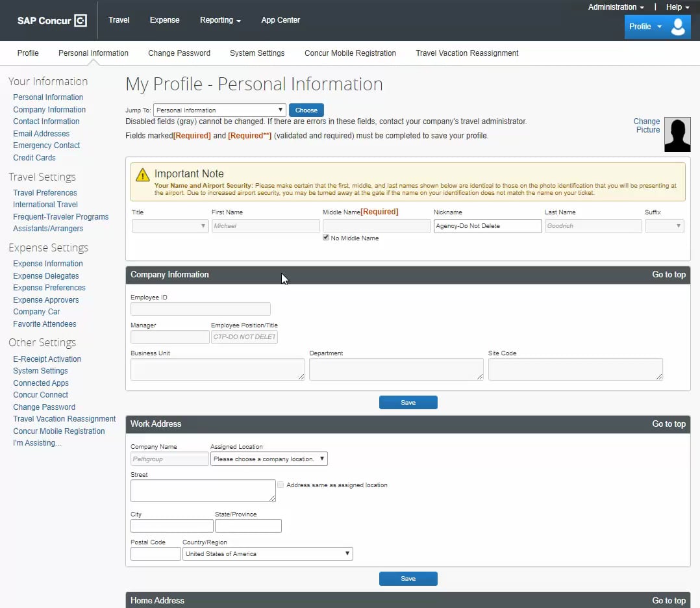
Task: Open Connected Apps sidebar link
Action: pos(41,383)
